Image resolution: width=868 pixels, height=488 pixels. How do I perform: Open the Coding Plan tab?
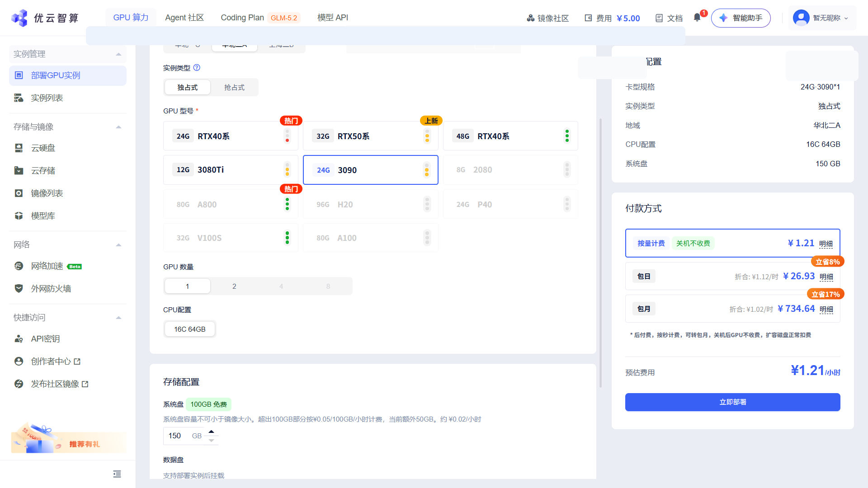click(x=260, y=18)
